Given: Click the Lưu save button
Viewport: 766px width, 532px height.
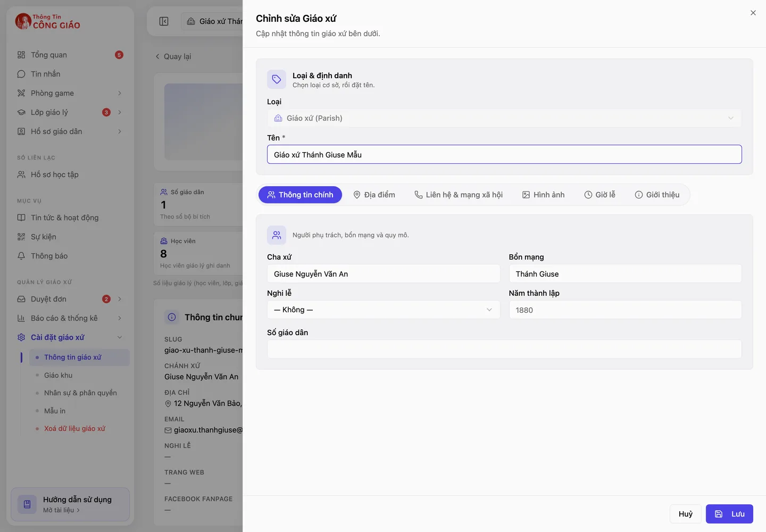Looking at the screenshot, I should (729, 514).
